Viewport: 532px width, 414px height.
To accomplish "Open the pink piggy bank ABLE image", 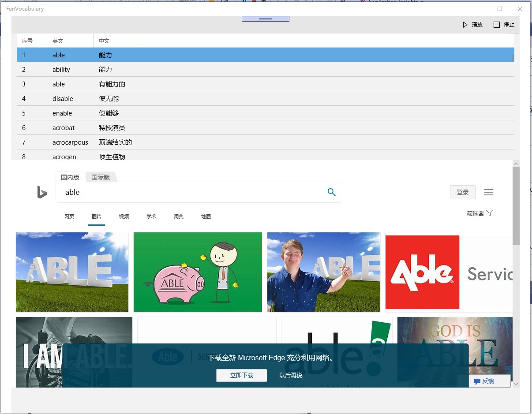I will (x=198, y=272).
